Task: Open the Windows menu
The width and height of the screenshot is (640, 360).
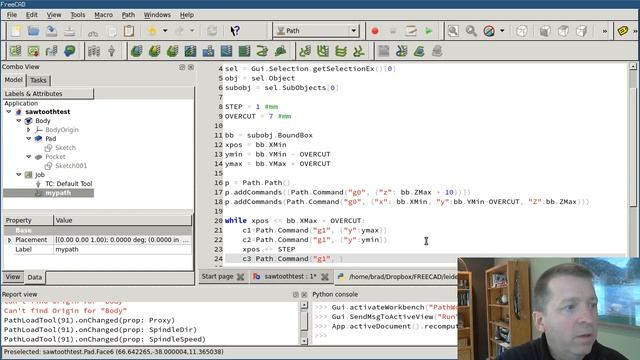Action: [157, 15]
